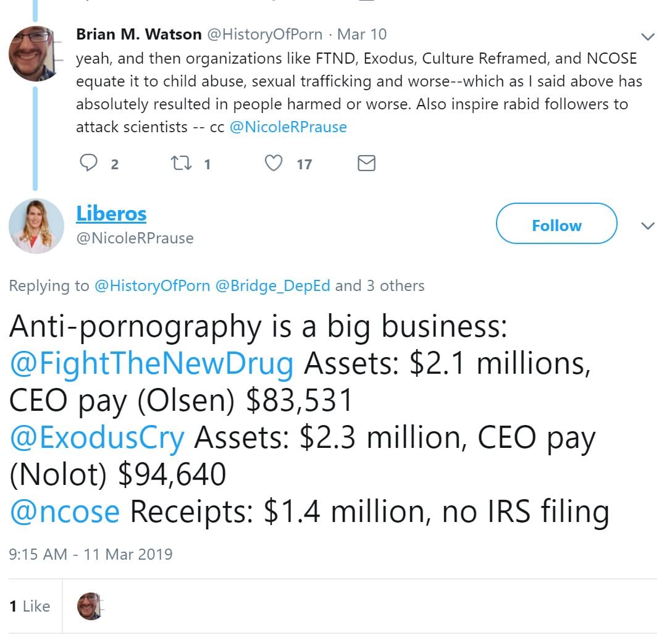This screenshot has width=672, height=640.
Task: Click the @NicoleRPrause mention in Brian's tweet
Action: coord(288,127)
